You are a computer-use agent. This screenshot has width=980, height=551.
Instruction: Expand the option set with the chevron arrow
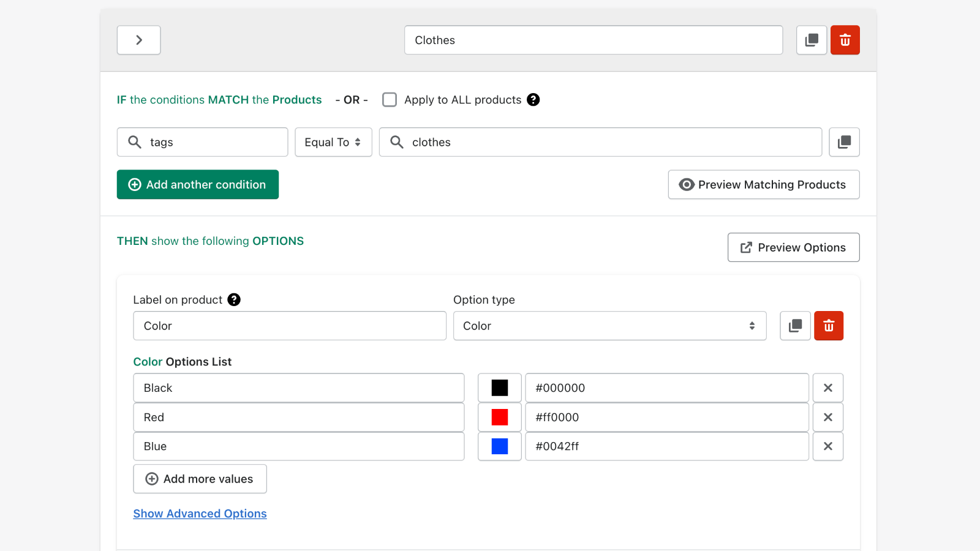(138, 40)
